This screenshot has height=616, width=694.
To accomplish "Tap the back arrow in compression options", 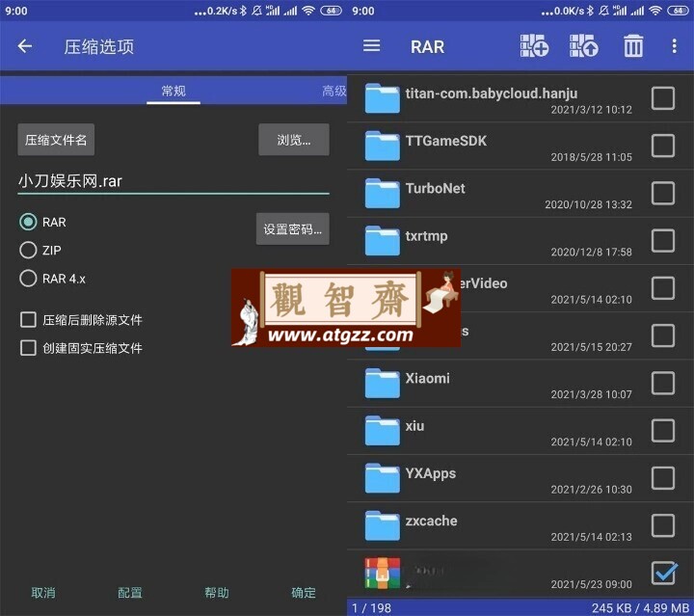I will [x=25, y=46].
